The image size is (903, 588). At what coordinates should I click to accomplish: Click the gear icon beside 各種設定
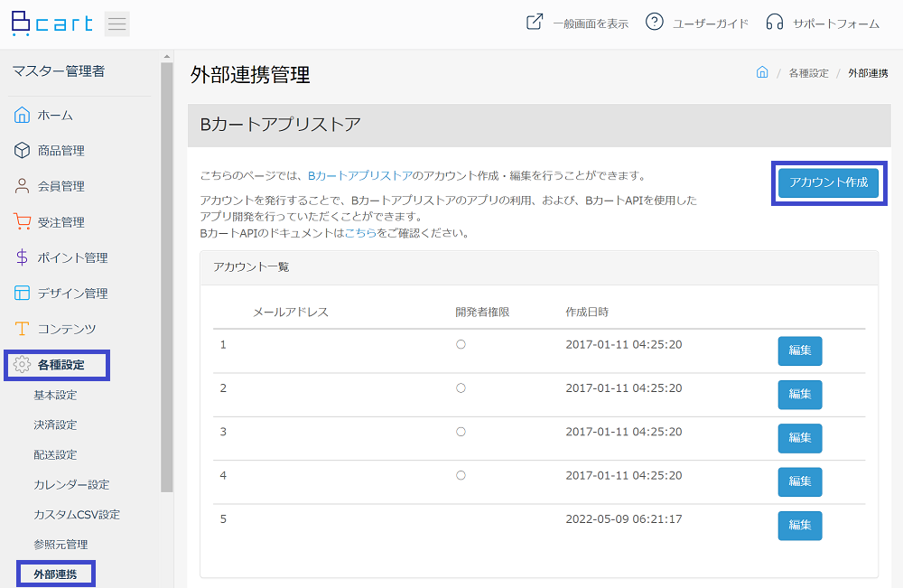(x=22, y=364)
